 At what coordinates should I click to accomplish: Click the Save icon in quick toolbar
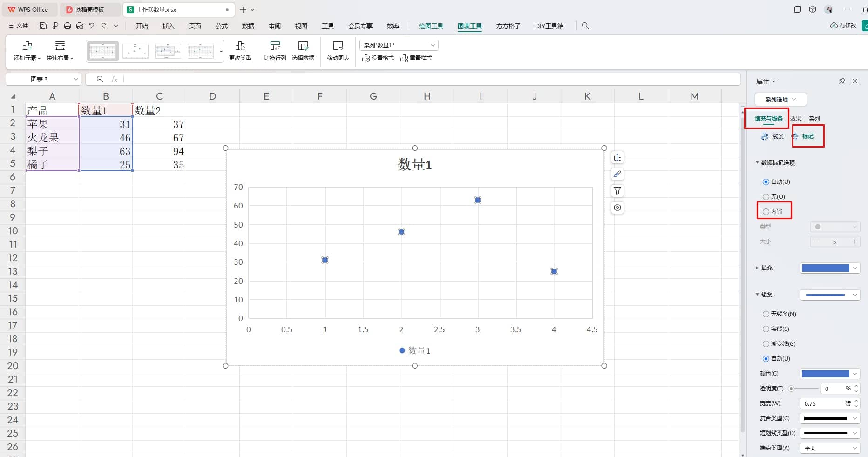(43, 26)
